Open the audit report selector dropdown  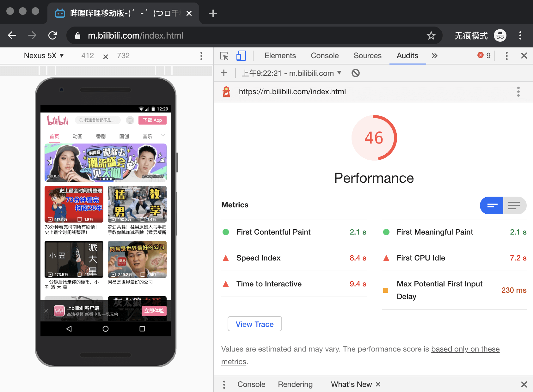pos(291,73)
